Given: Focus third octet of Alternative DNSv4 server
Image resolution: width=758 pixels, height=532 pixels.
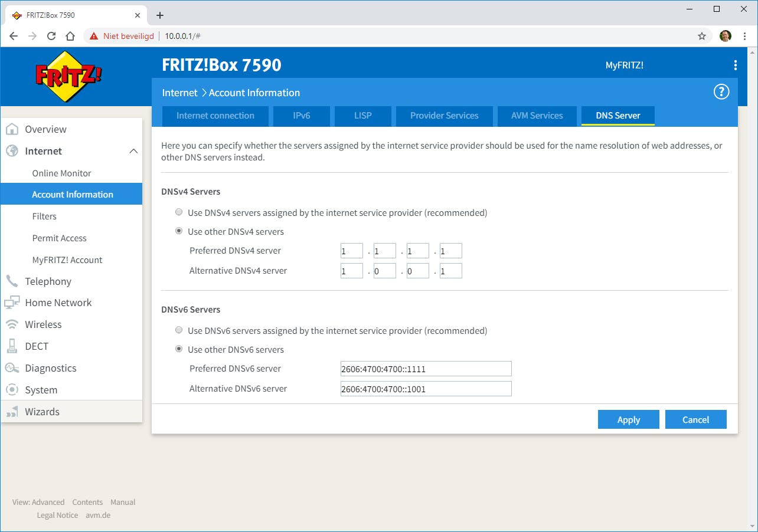Looking at the screenshot, I should pyautogui.click(x=418, y=271).
